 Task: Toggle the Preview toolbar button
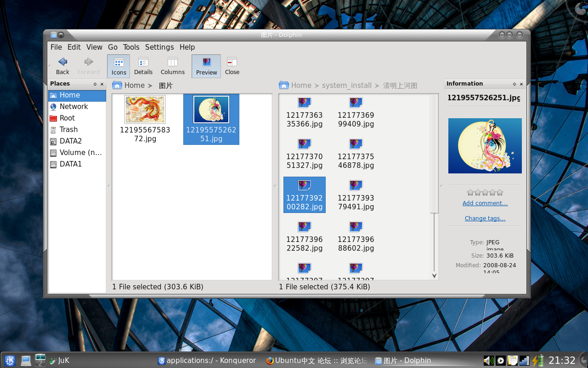coord(206,66)
